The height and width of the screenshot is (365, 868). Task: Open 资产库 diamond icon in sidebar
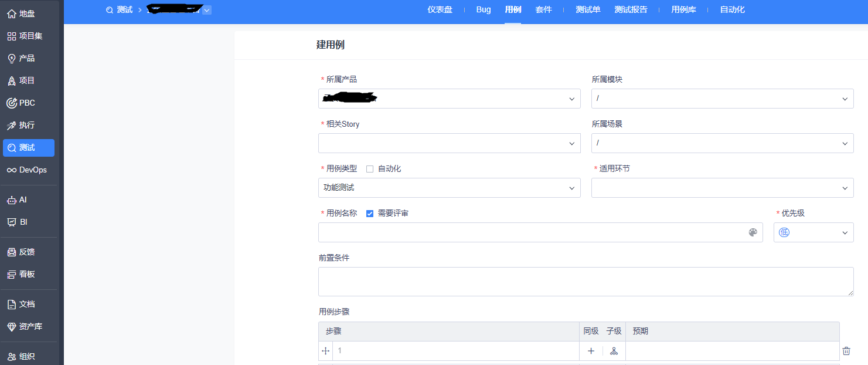(x=12, y=326)
